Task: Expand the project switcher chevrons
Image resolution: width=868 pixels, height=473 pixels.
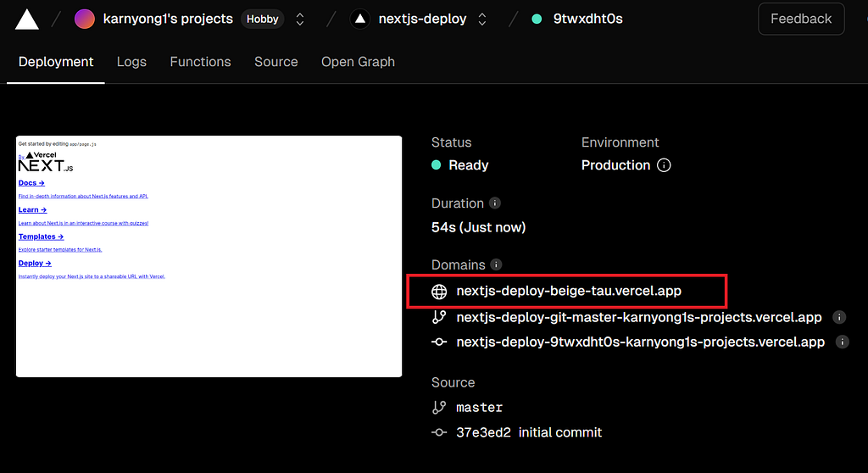Action: 482,19
